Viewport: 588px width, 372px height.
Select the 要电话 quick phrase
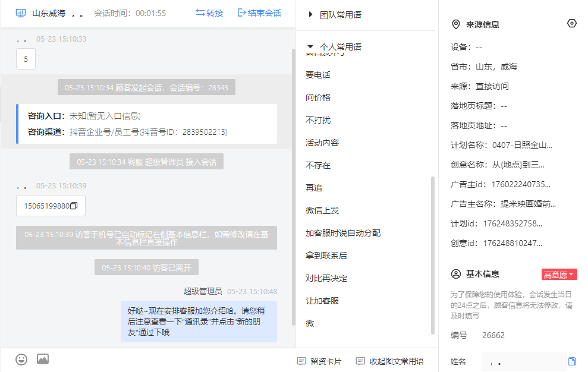[318, 75]
